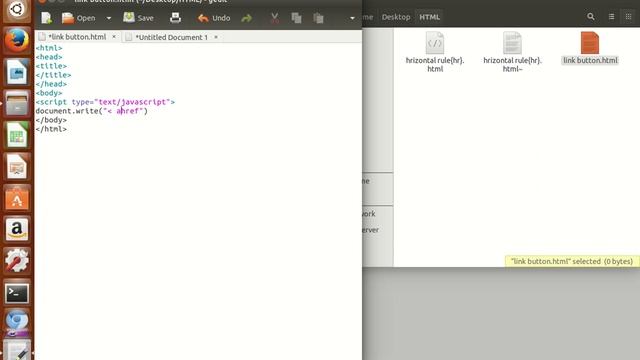Close the Untitled Document 1 tab
The width and height of the screenshot is (640, 360).
click(216, 37)
